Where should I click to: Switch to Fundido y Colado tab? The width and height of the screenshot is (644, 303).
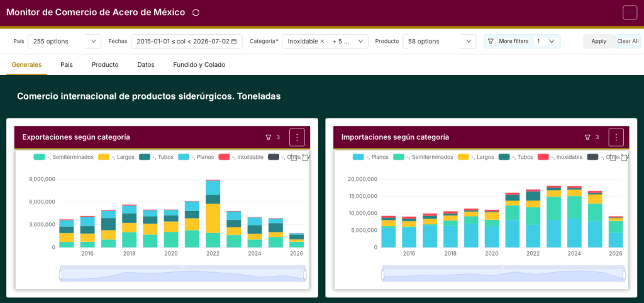[199, 64]
